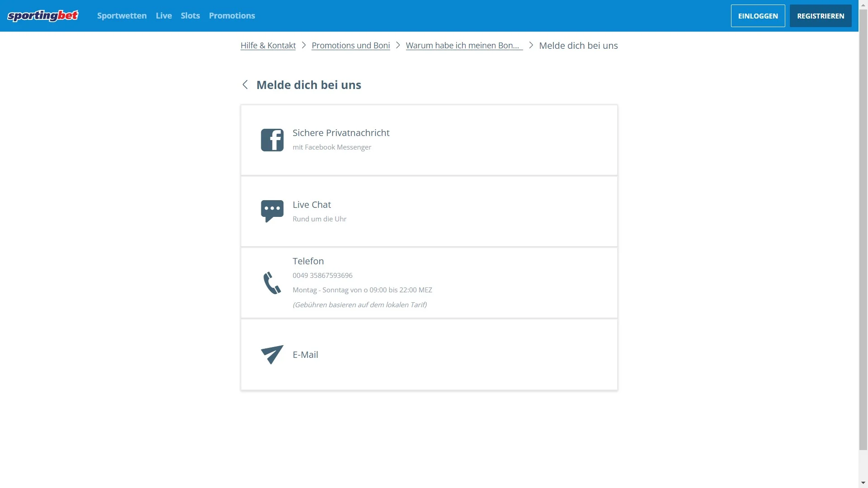The height and width of the screenshot is (488, 868).
Task: Click the Facebook Messenger icon
Action: pos(272,140)
